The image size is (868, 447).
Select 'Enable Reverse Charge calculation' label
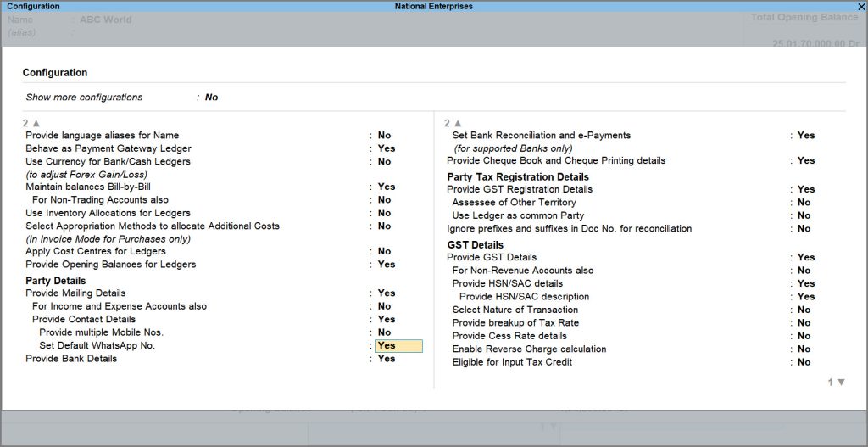coord(529,349)
